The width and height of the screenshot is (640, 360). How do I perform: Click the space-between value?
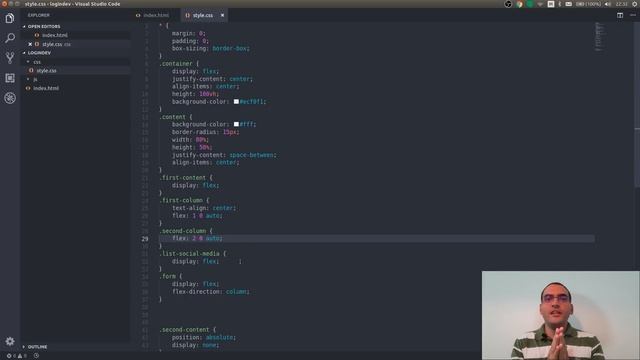pyautogui.click(x=251, y=155)
